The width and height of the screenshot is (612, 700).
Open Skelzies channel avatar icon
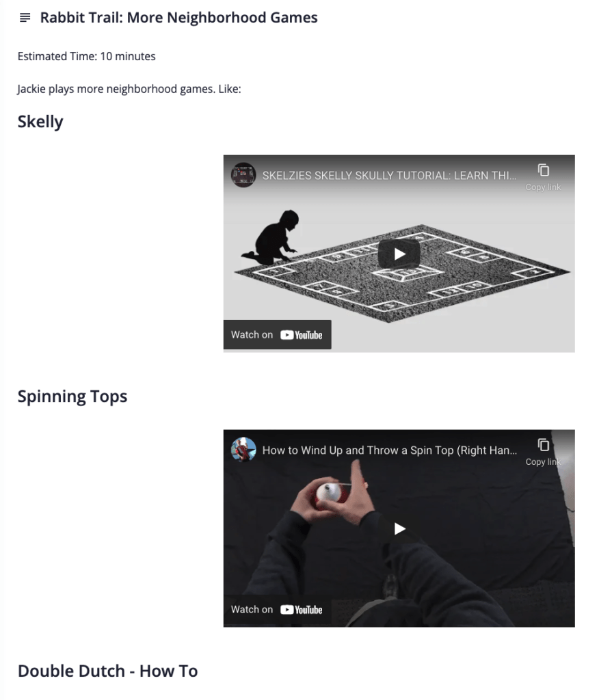coord(243,174)
